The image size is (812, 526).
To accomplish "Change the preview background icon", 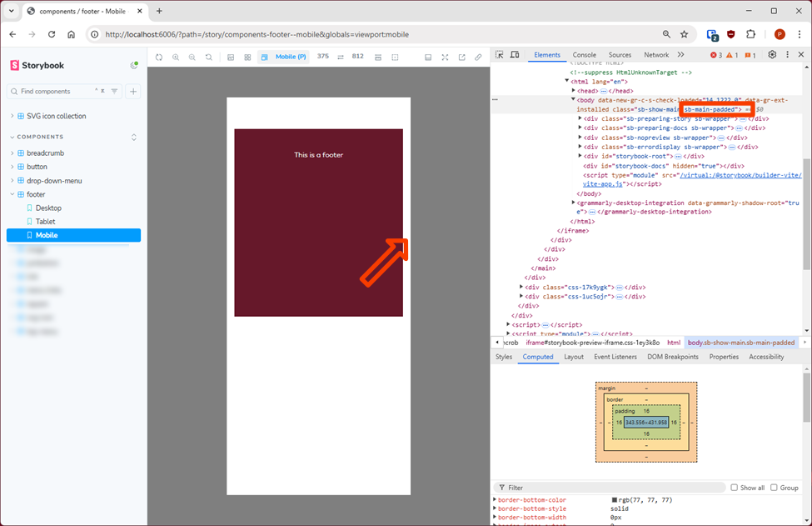I will (231, 57).
